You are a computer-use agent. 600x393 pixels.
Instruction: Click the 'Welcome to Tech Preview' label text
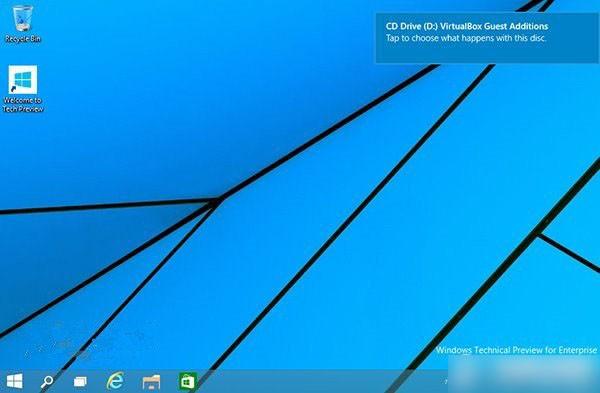click(23, 104)
